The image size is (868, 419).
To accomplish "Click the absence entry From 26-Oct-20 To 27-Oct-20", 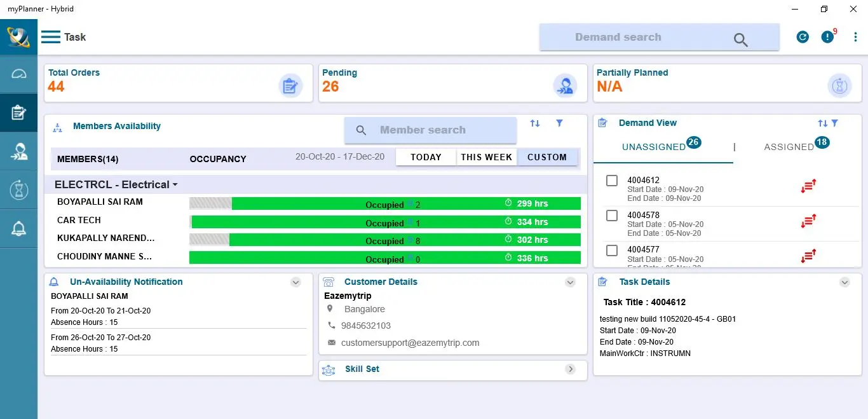I will [101, 338].
